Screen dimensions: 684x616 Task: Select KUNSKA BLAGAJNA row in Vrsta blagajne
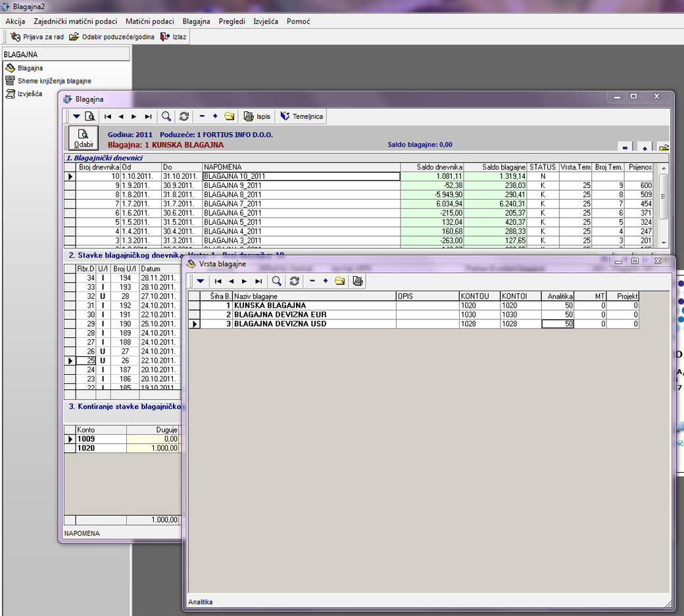pyautogui.click(x=413, y=306)
